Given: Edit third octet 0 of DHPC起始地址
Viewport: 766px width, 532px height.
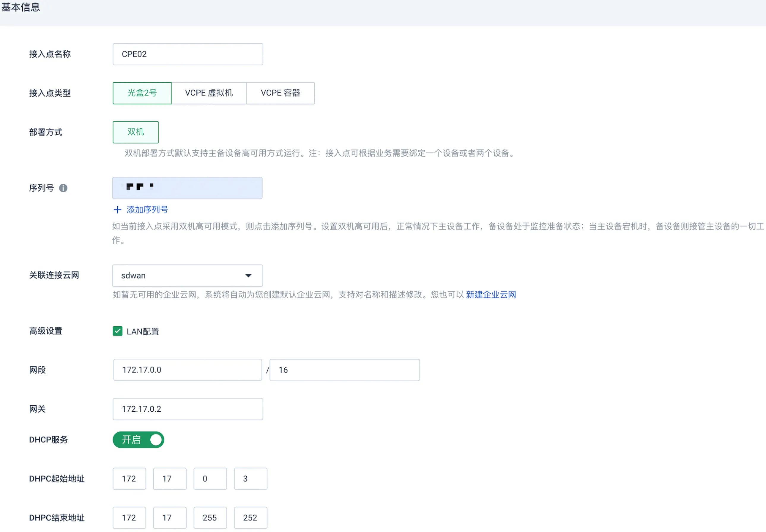Looking at the screenshot, I should pos(210,479).
